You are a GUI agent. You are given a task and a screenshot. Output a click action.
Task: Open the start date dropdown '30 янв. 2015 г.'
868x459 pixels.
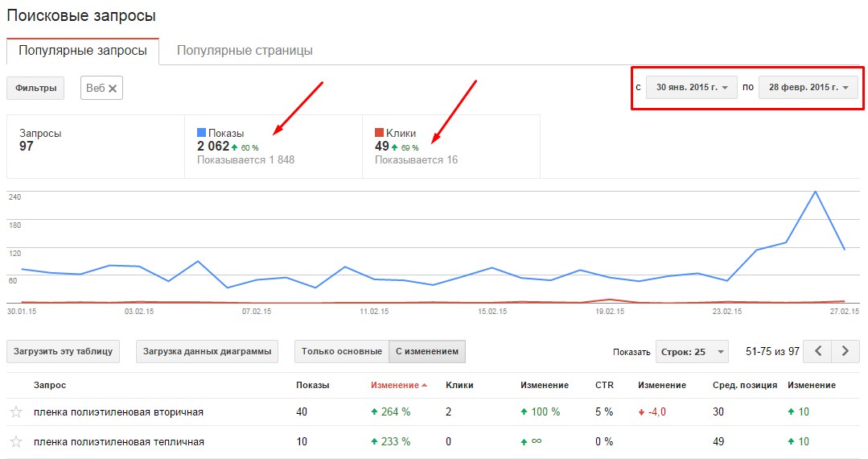tap(692, 88)
